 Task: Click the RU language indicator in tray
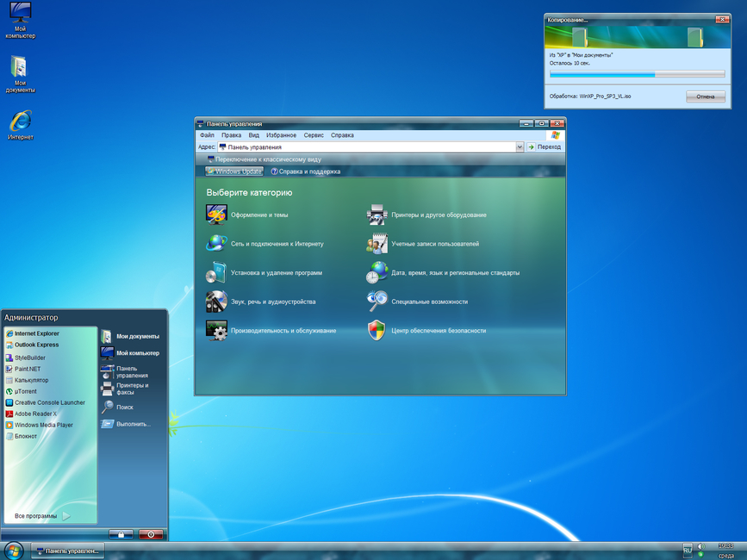pos(687,550)
